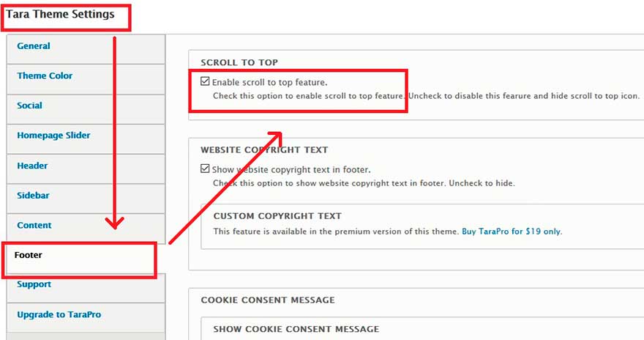Click the scroll to top help description text
Viewport: 644px width, 340px height.
tap(426, 96)
